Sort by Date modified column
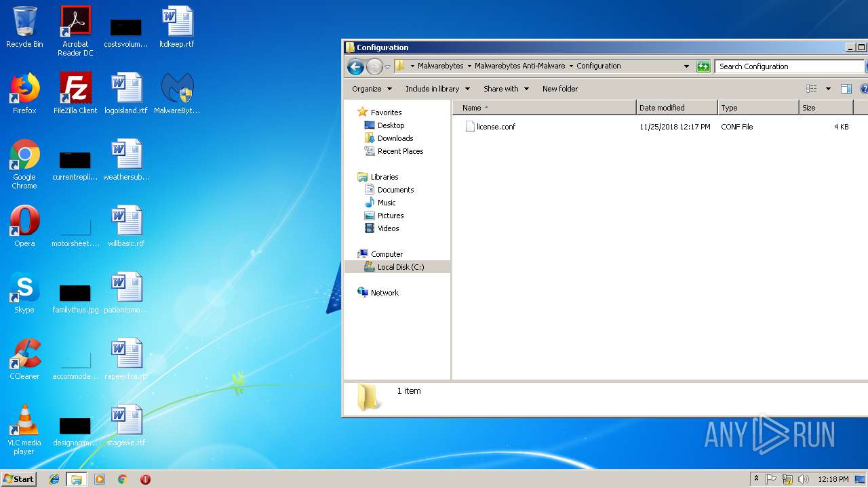 click(677, 108)
